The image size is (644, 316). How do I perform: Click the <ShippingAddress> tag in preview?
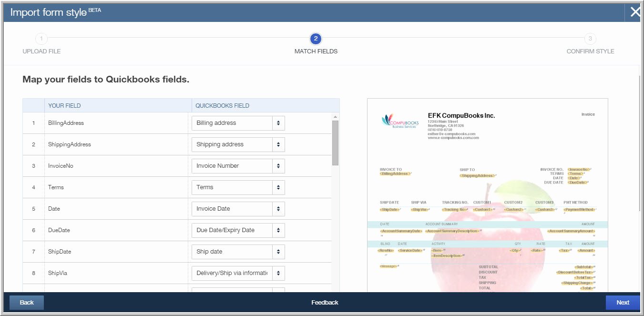tap(477, 176)
